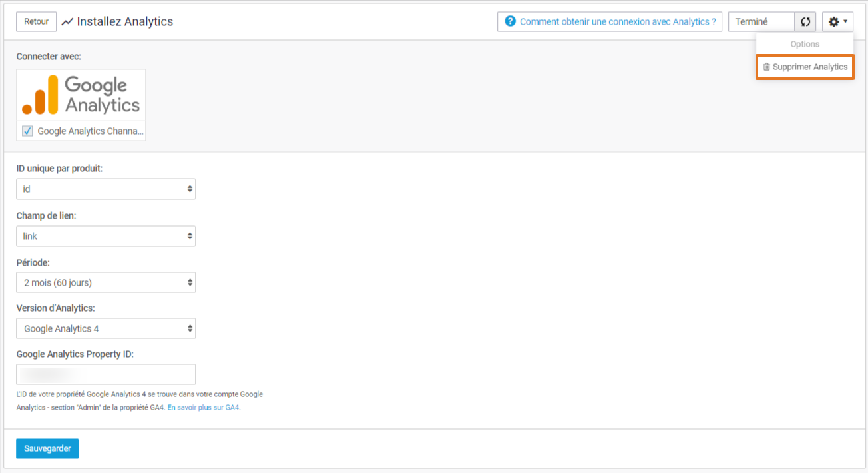Open the ID unique par produit dropdown
The image size is (868, 473).
[x=106, y=189]
